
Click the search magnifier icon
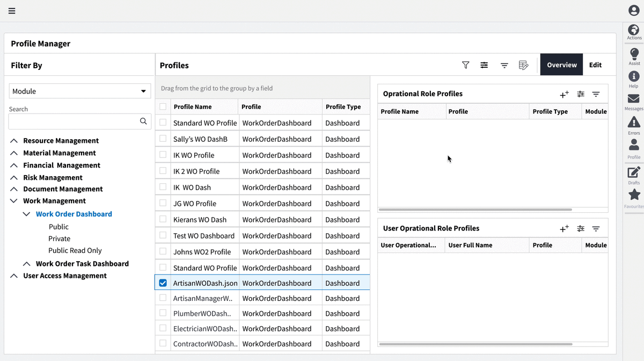tap(143, 121)
